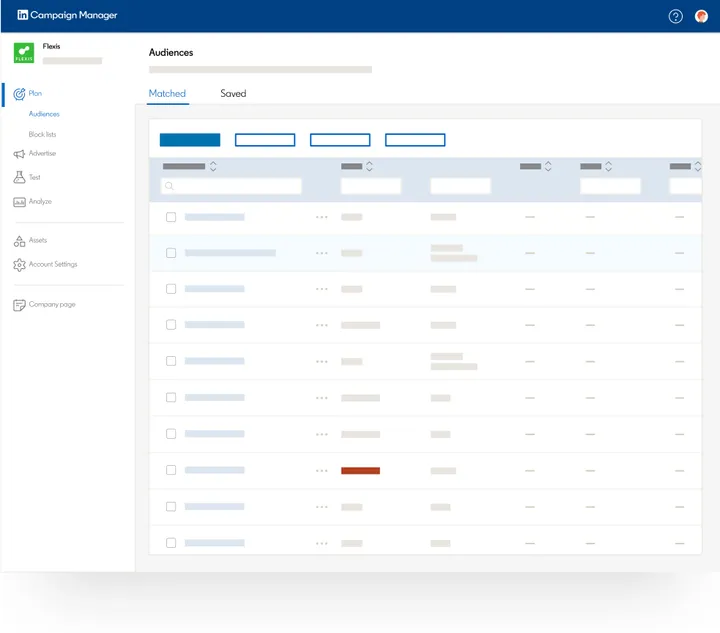The width and height of the screenshot is (720, 633).
Task: Switch to the Matched tab
Action: click(x=167, y=94)
